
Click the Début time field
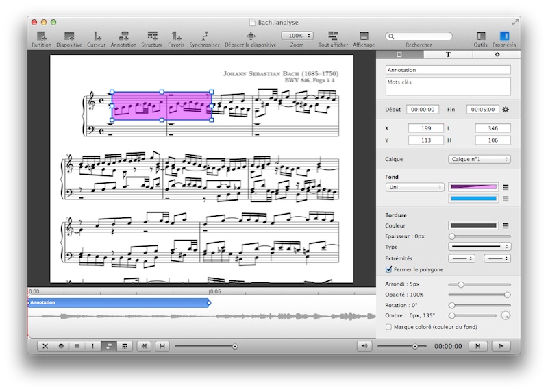pos(423,110)
